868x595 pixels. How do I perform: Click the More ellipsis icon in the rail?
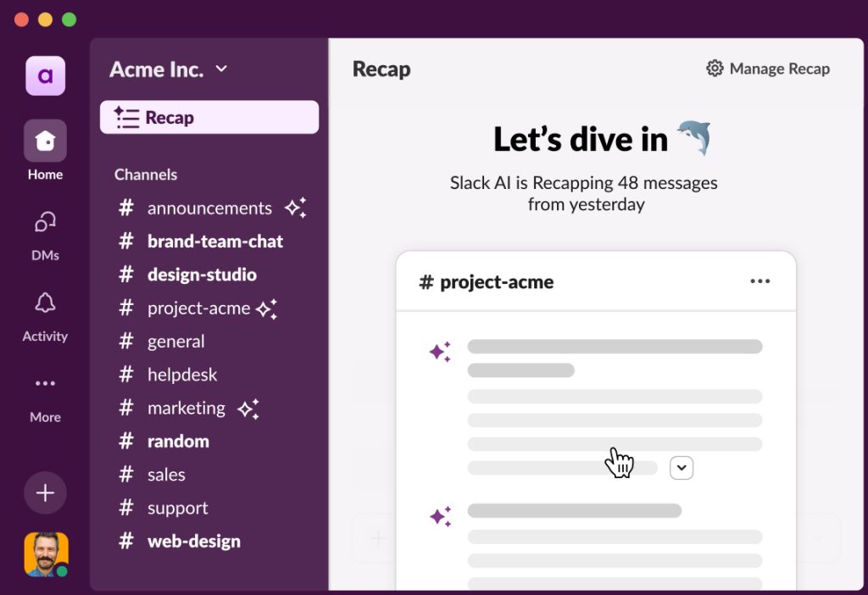tap(44, 382)
